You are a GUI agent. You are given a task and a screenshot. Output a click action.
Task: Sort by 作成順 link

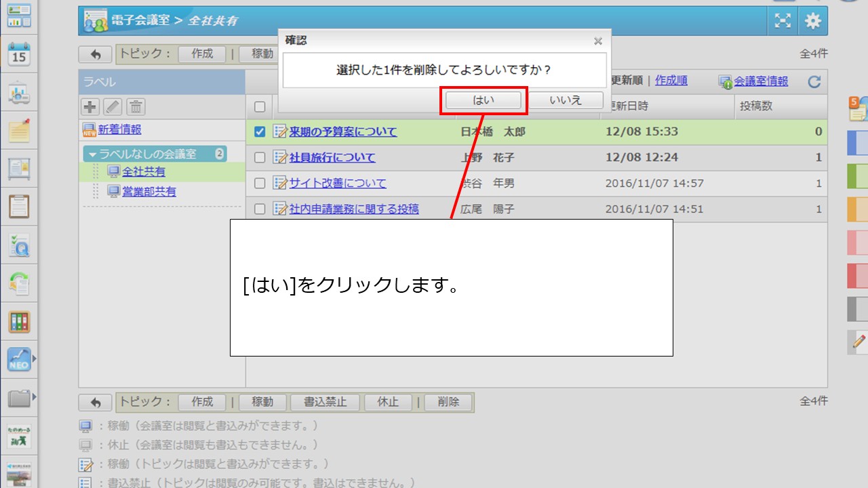[671, 81]
